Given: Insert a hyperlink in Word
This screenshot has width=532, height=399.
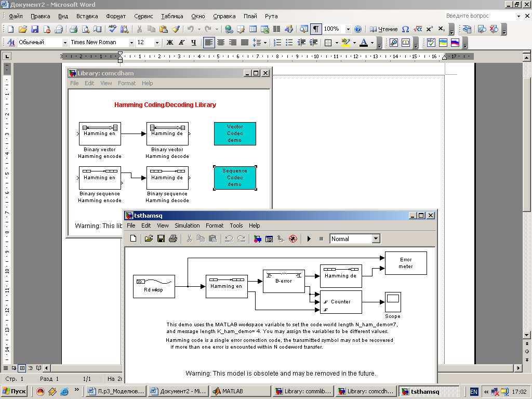Looking at the screenshot, I should point(229,29).
